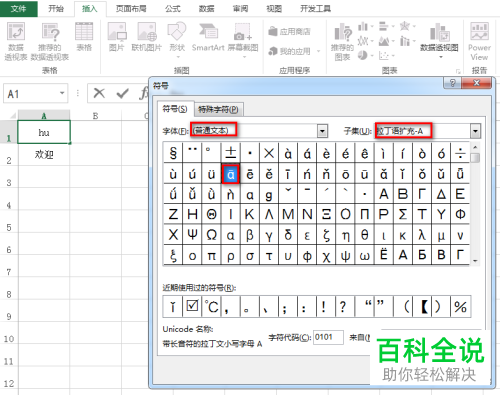Click the Pictures insert icon
Viewport: 500px width, 395px height.
point(117,37)
